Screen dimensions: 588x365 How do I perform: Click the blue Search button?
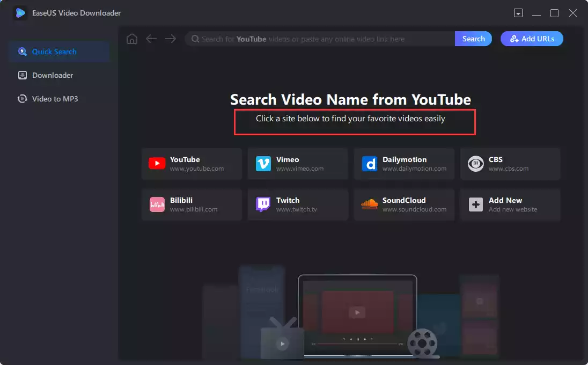(x=473, y=39)
